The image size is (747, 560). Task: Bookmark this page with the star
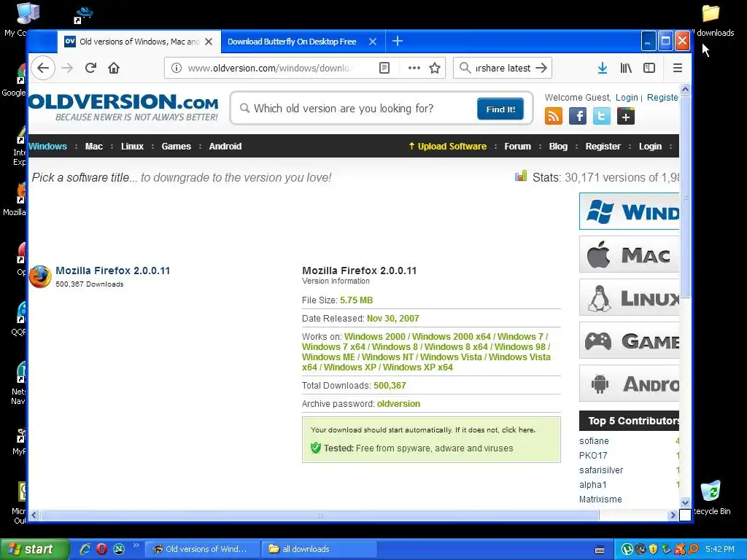pyautogui.click(x=435, y=68)
